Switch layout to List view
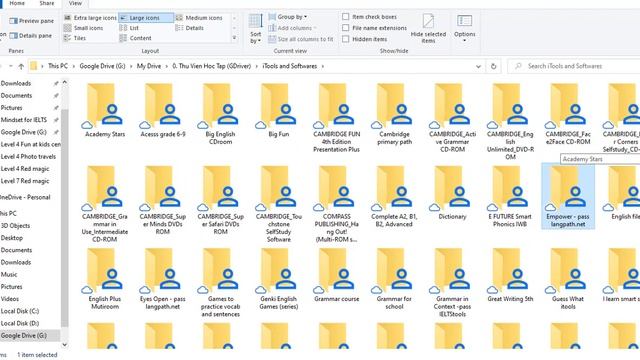 click(x=129, y=28)
